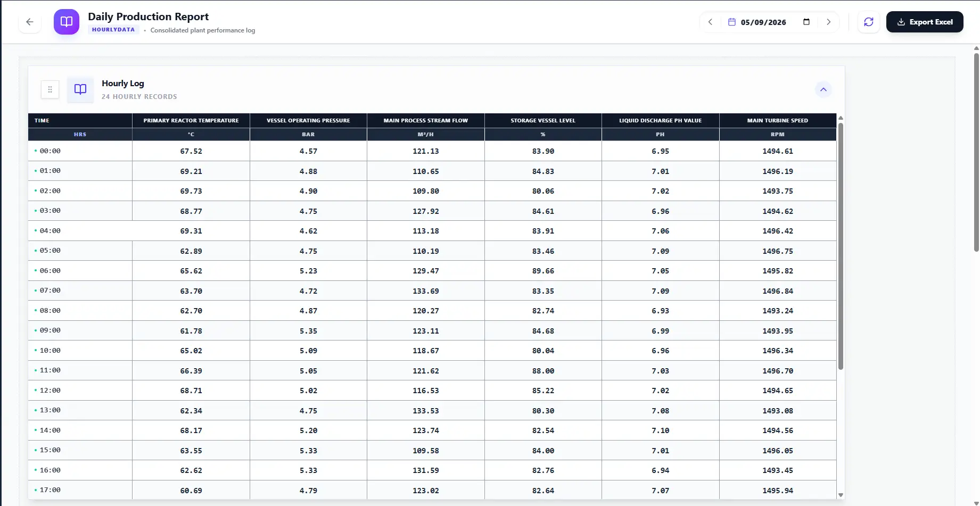Click the 24 HOURLY RECORDS subtitle

coord(139,97)
